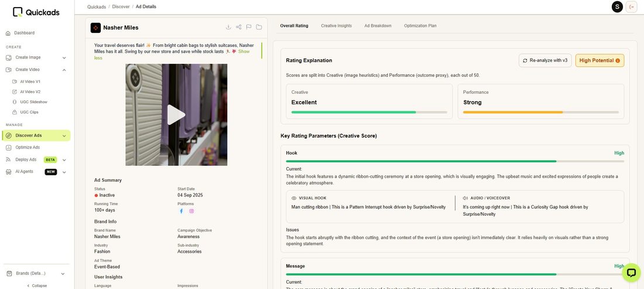Expand the Discover Ads chevron
Screen dimensions: 644x289
click(64, 136)
